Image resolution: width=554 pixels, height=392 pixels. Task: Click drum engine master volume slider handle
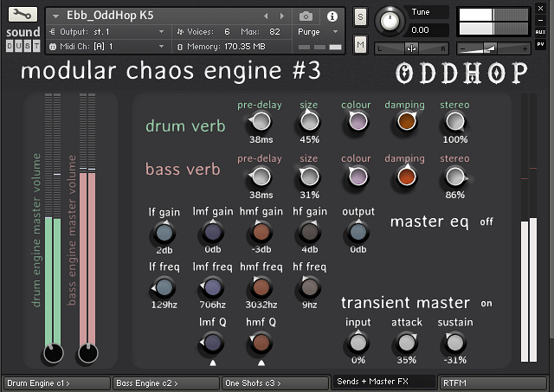point(54,353)
